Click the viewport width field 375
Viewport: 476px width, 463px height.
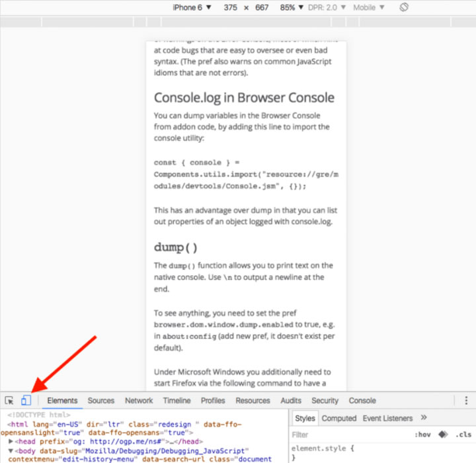[231, 7]
